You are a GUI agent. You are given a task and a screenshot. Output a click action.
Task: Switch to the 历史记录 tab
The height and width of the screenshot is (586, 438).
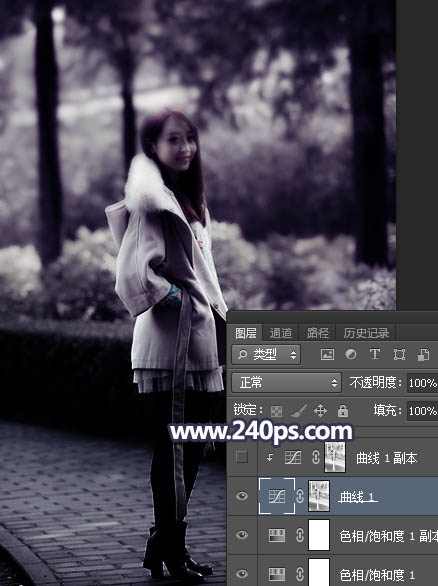tap(366, 333)
